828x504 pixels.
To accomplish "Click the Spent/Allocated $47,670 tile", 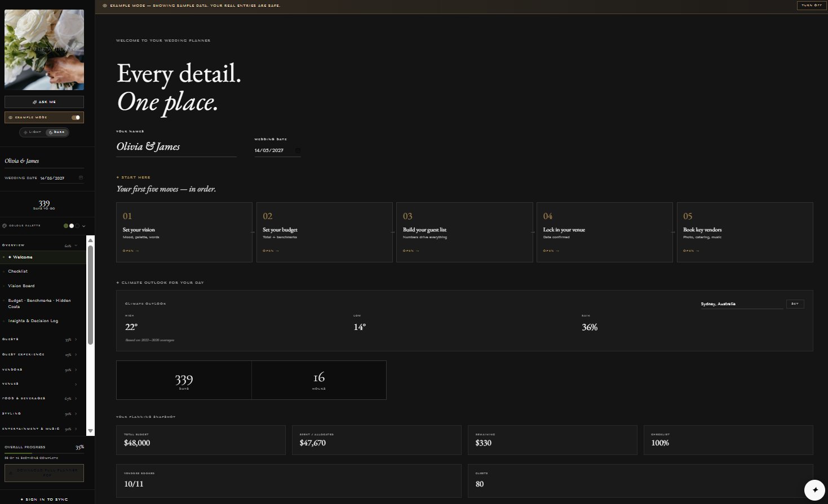I will click(377, 440).
